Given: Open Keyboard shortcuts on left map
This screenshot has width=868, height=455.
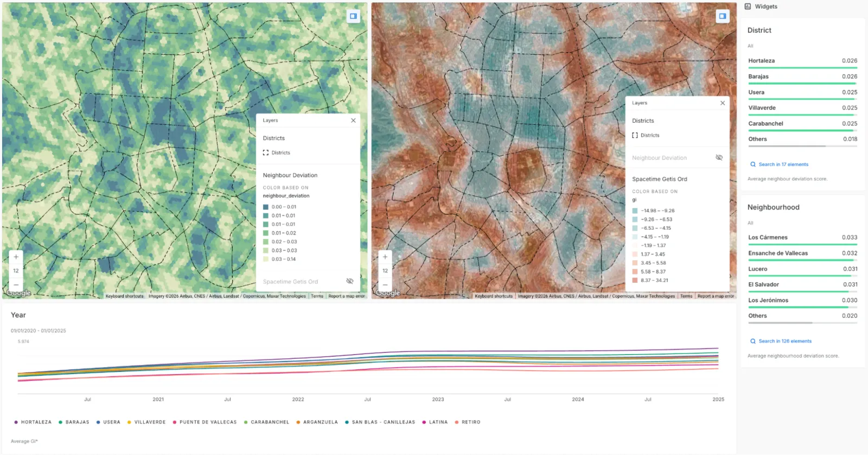Looking at the screenshot, I should pyautogui.click(x=125, y=296).
